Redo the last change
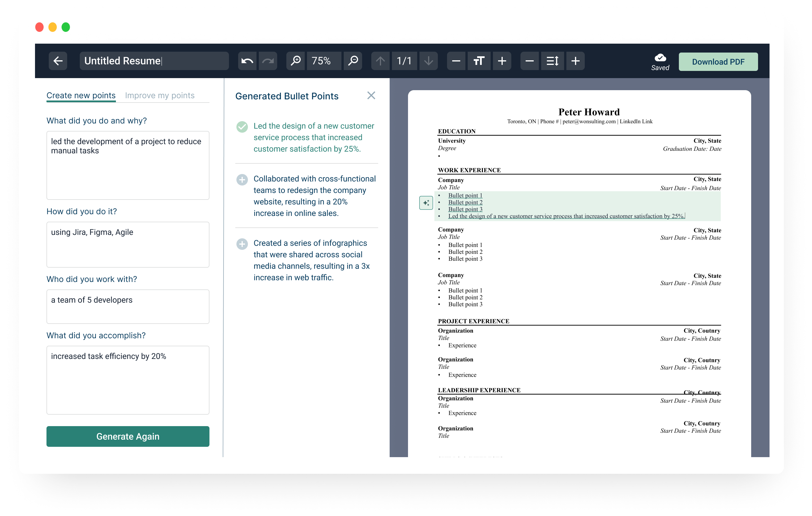812x516 pixels. pyautogui.click(x=268, y=61)
